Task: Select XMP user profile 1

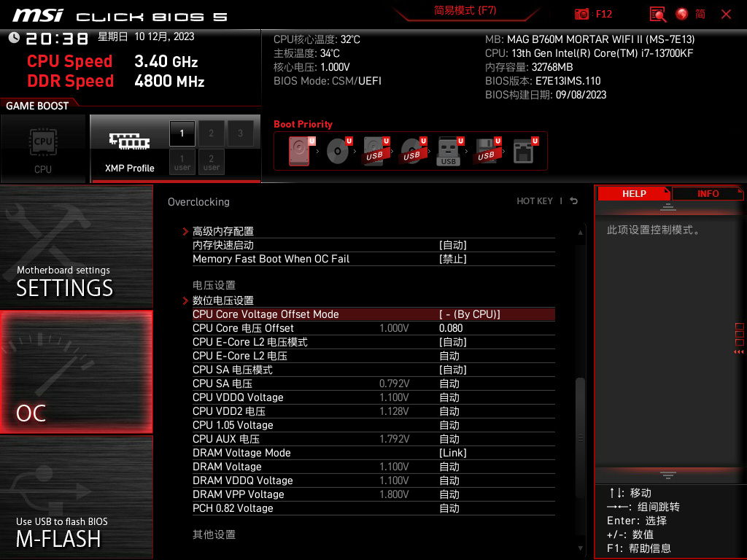Action: coord(182,162)
